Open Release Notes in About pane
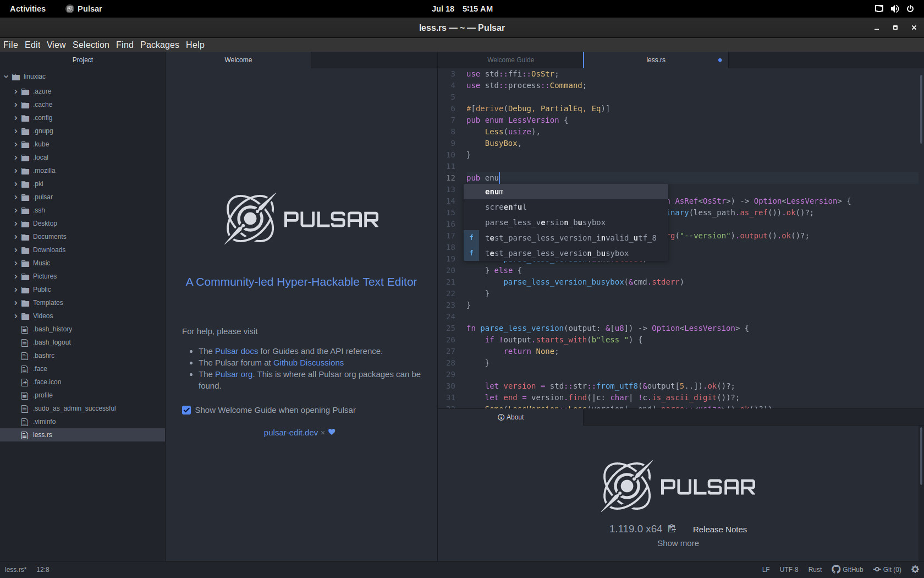Viewport: 924px width, 578px height. coord(720,530)
